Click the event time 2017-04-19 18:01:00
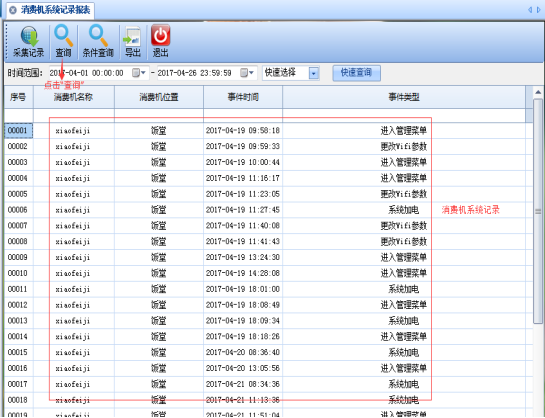This screenshot has height=418, width=545. pyautogui.click(x=243, y=289)
